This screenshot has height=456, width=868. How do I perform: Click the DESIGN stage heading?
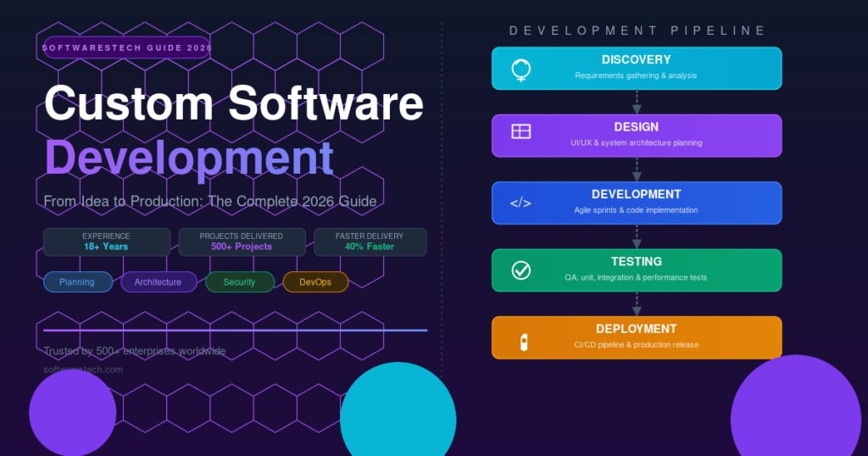click(x=636, y=127)
